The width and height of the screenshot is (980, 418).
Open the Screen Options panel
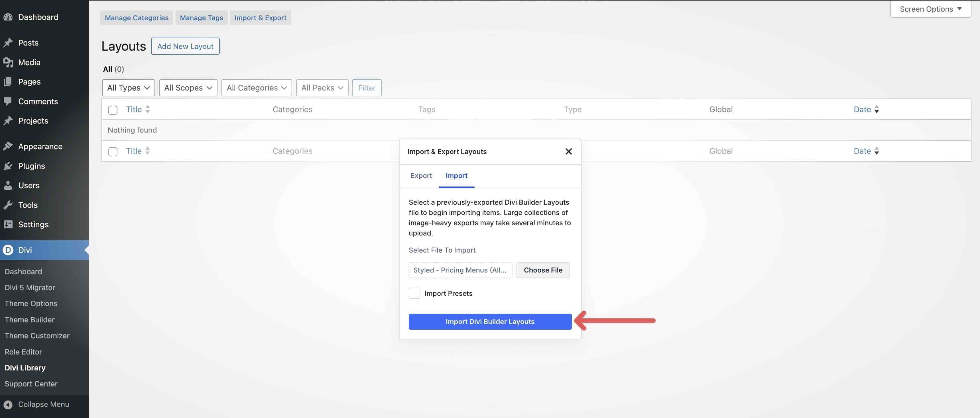(930, 9)
